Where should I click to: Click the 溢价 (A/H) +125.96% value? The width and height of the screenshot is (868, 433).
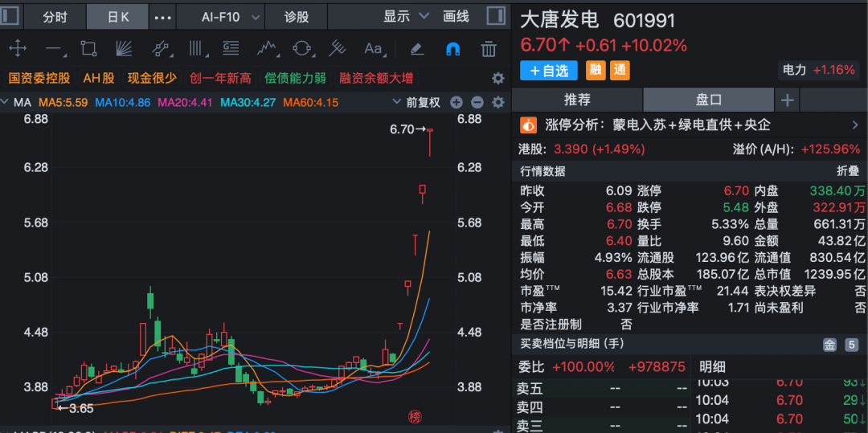click(796, 149)
